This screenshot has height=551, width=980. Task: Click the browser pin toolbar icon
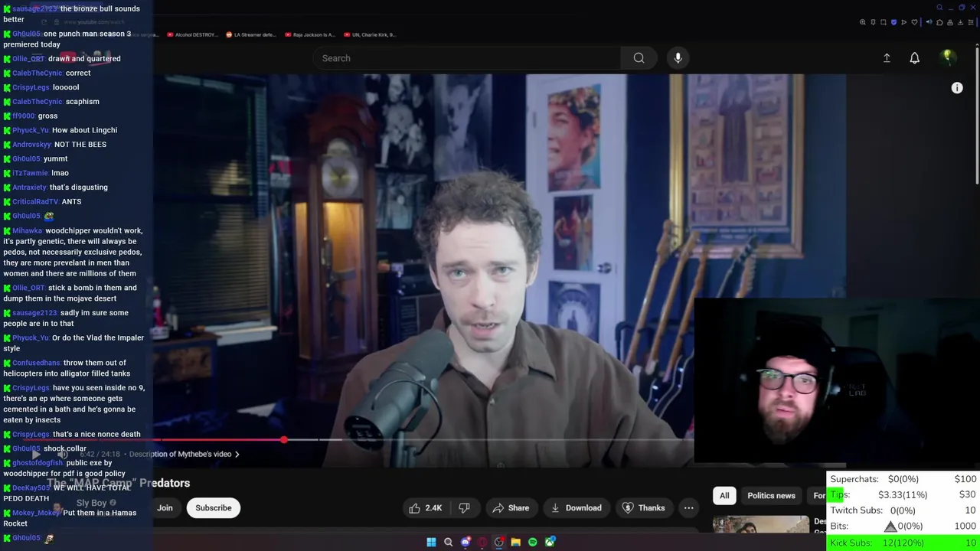tap(873, 22)
